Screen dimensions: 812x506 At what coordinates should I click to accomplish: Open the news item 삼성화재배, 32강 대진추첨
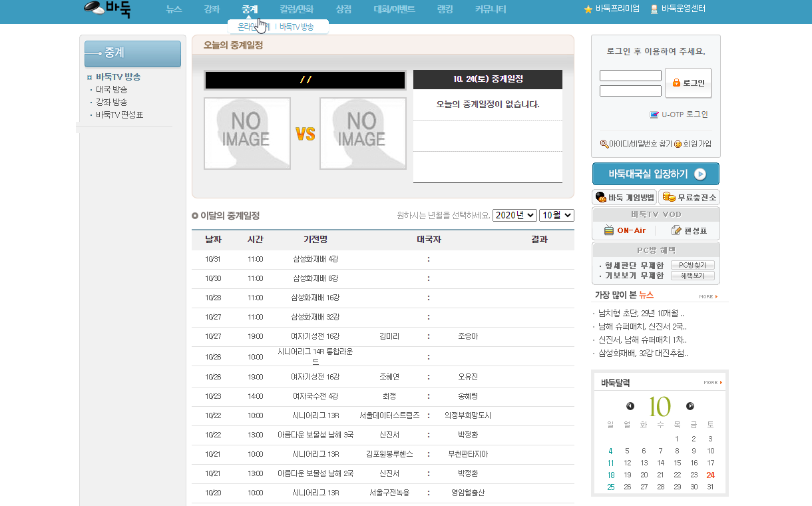(643, 354)
